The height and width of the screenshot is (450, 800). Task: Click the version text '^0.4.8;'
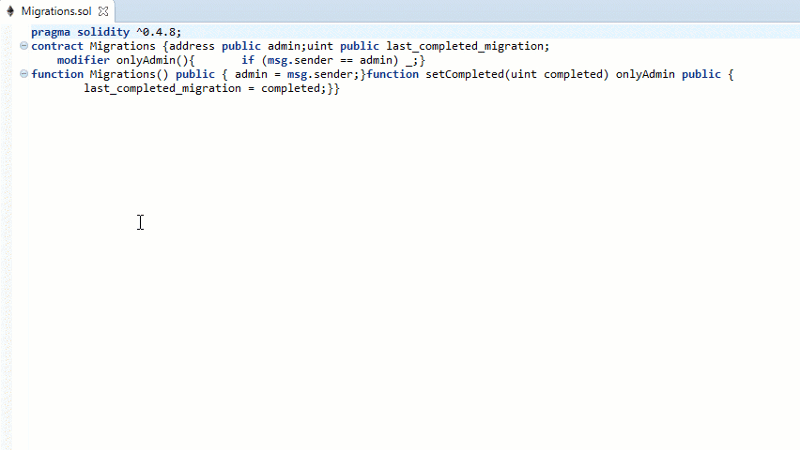point(159,32)
